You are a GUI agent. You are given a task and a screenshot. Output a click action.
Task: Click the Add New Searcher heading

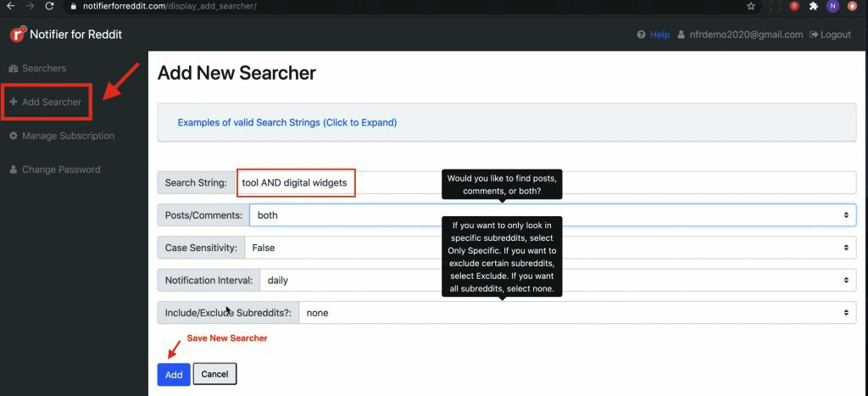[237, 73]
